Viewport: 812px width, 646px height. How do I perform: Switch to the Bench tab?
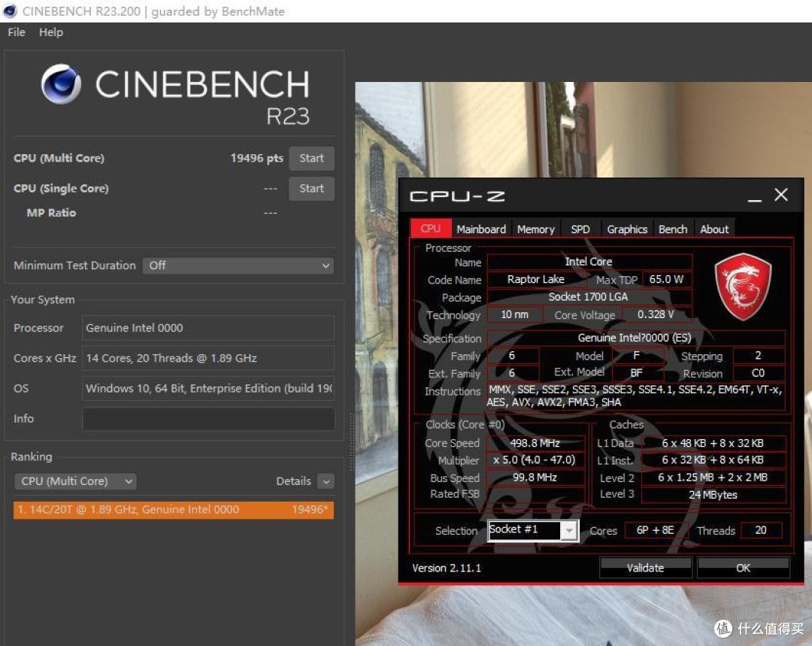tap(673, 229)
